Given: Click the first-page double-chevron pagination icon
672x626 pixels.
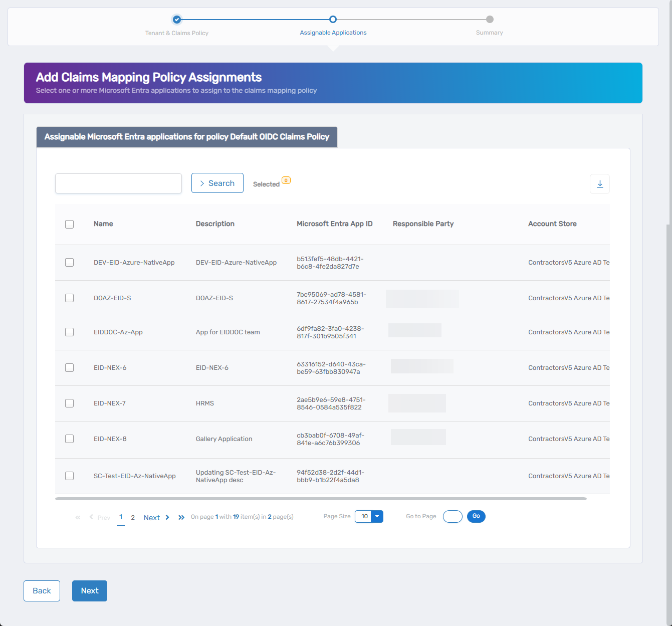Looking at the screenshot, I should 78,517.
